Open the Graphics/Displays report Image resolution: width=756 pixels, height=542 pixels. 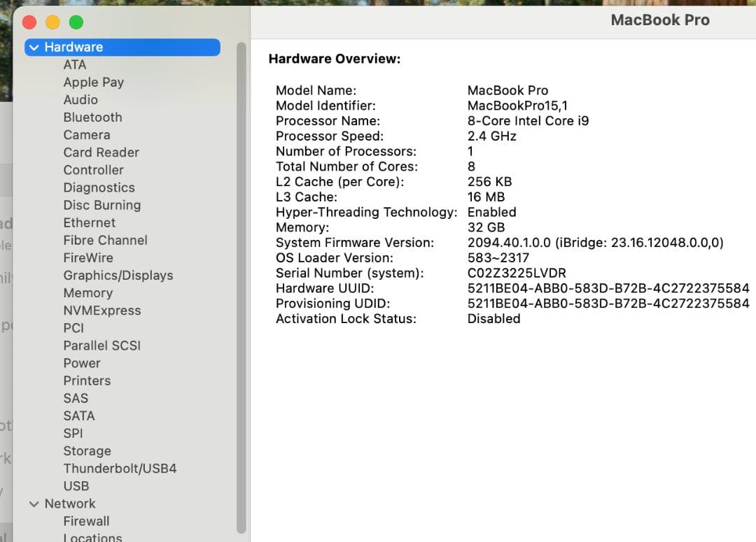click(118, 276)
